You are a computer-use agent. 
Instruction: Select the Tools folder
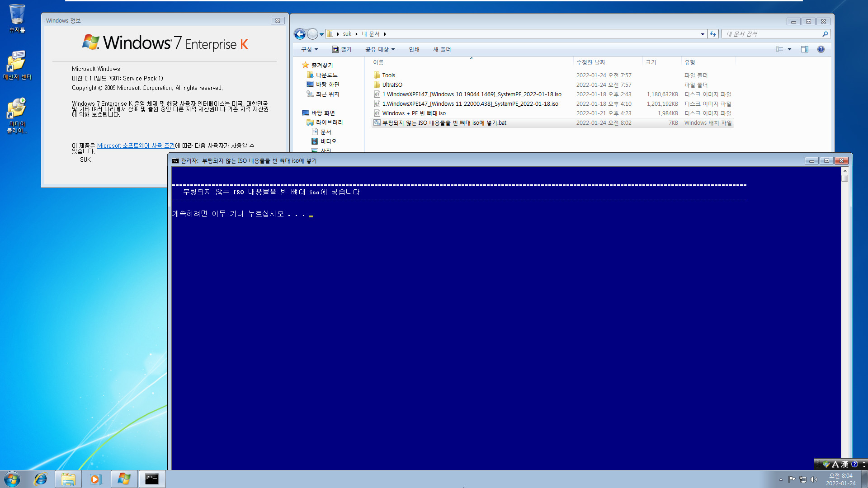click(552, 75)
